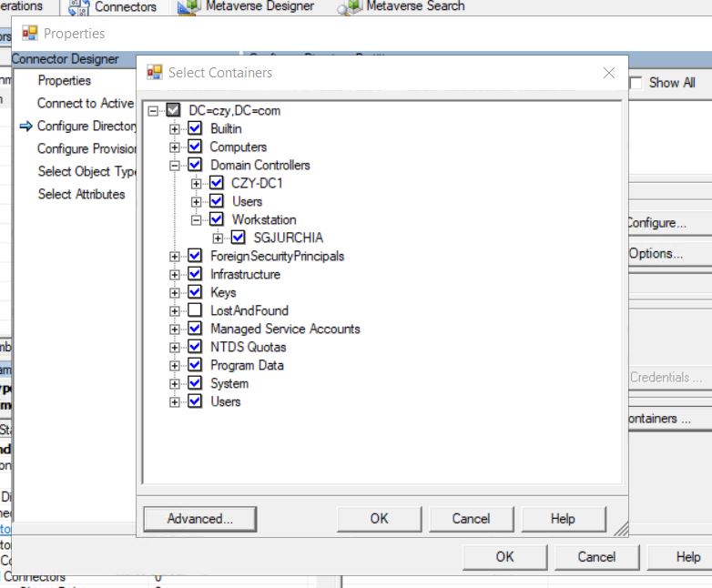Uncheck the SGJURCHIA checkbox
Image resolution: width=712 pixels, height=588 pixels.
238,237
